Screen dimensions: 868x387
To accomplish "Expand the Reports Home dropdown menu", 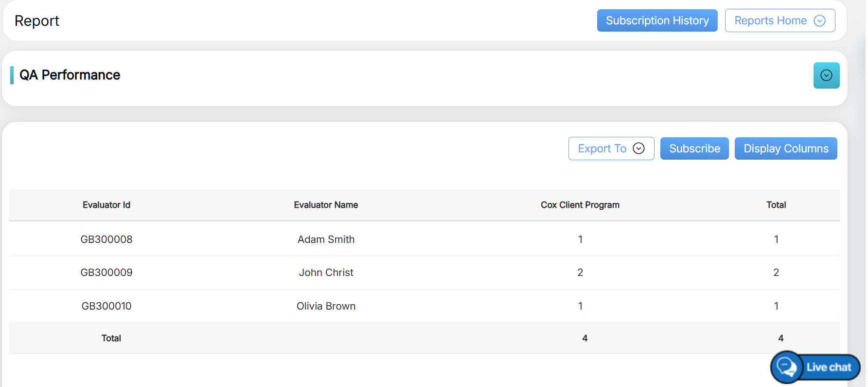I will (770, 21).
